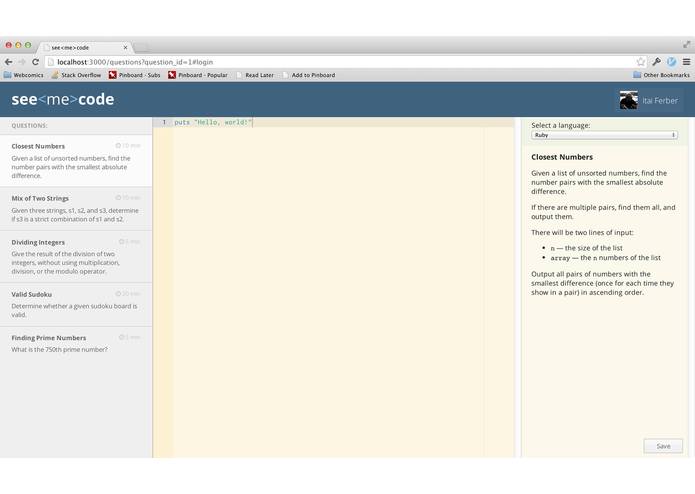Open the Other Bookmarks folder

(661, 75)
